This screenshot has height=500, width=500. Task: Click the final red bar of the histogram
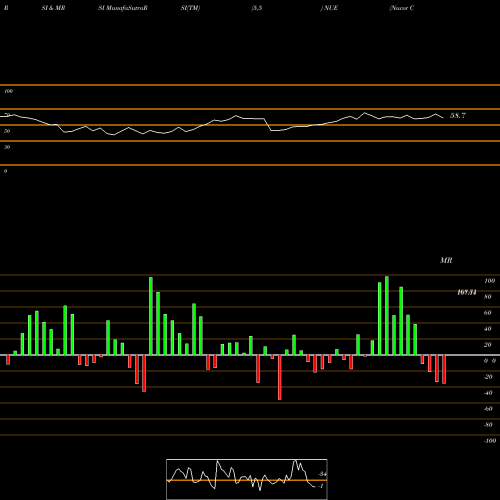pos(444,369)
